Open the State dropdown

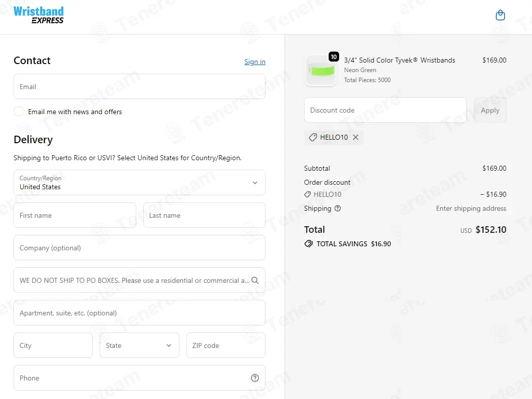(139, 345)
